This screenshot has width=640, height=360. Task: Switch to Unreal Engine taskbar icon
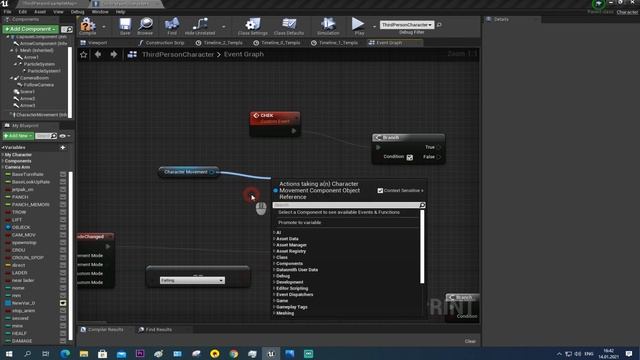(x=271, y=353)
